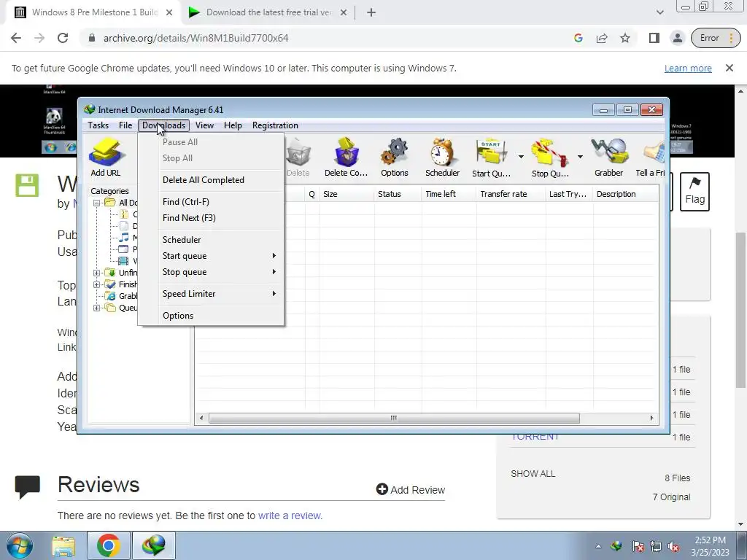Open the Help menu
747x560 pixels.
coord(233,125)
